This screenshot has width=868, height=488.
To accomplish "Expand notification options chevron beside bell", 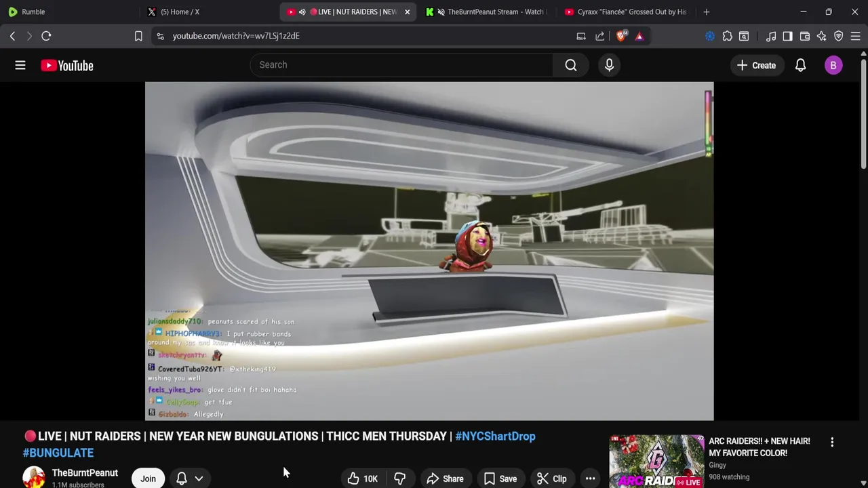I will point(199,479).
